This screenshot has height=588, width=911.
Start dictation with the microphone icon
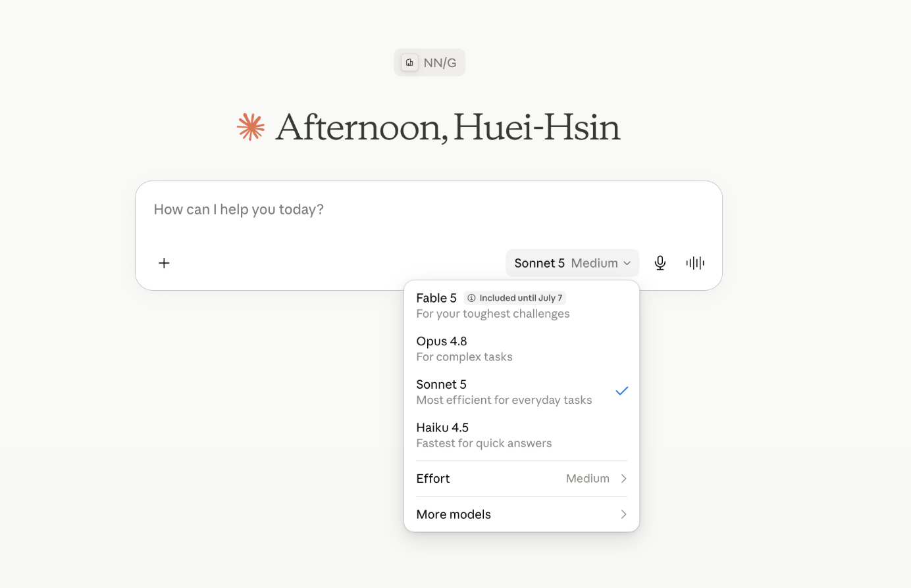[x=660, y=263]
